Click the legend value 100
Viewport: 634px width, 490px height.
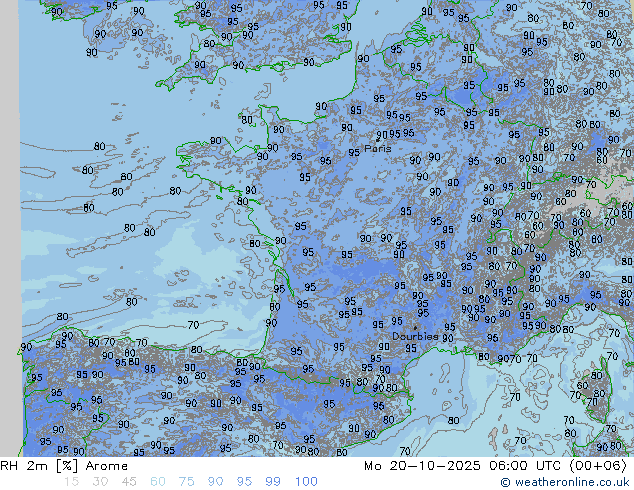coord(306,482)
